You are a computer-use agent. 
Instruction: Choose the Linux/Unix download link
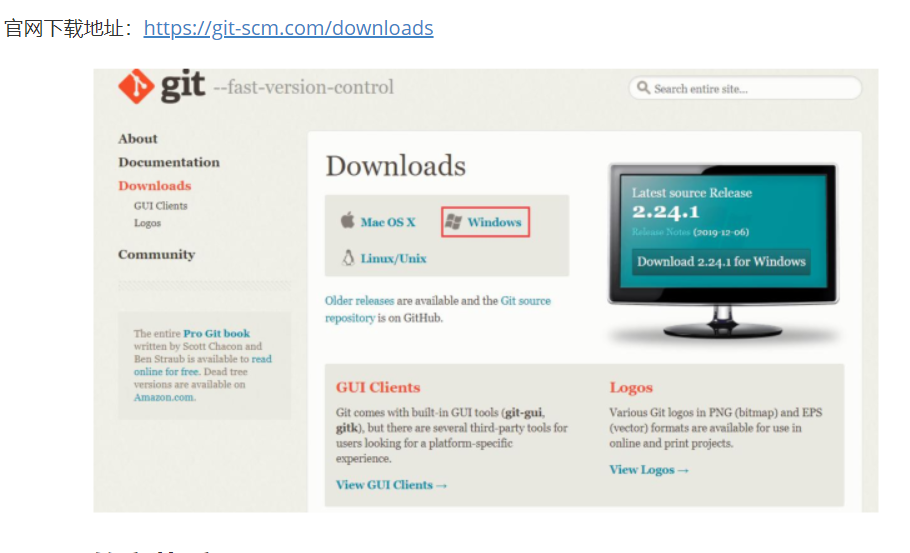click(x=393, y=258)
